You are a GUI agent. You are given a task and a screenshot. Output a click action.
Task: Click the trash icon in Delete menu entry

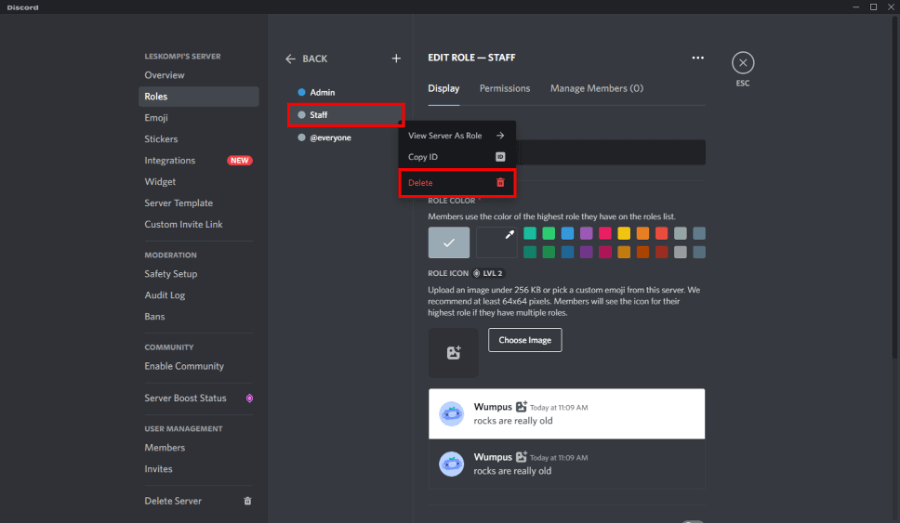coord(500,183)
